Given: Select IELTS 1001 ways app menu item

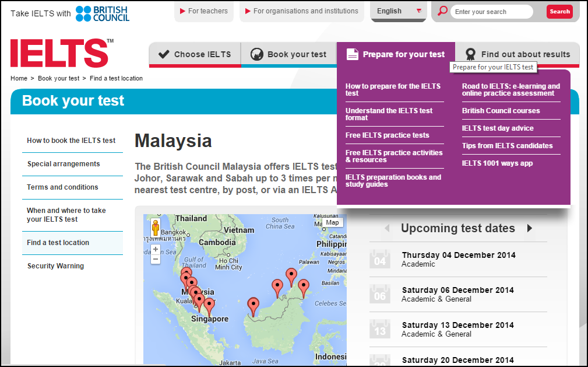Looking at the screenshot, I should click(497, 163).
